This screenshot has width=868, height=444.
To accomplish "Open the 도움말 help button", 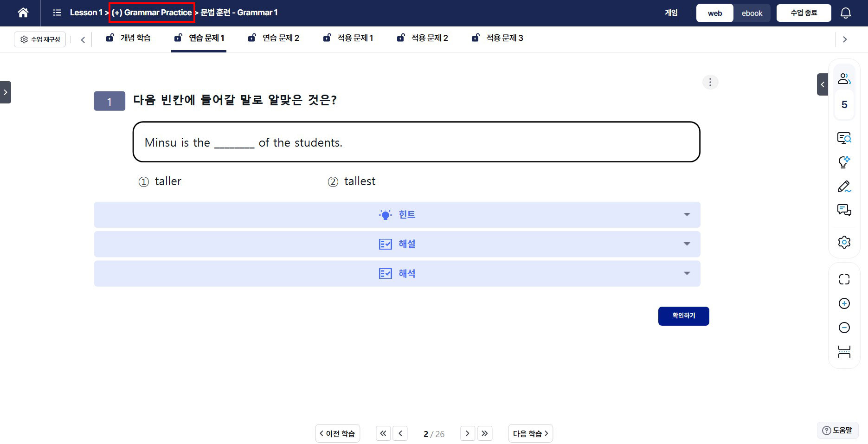I will [837, 430].
